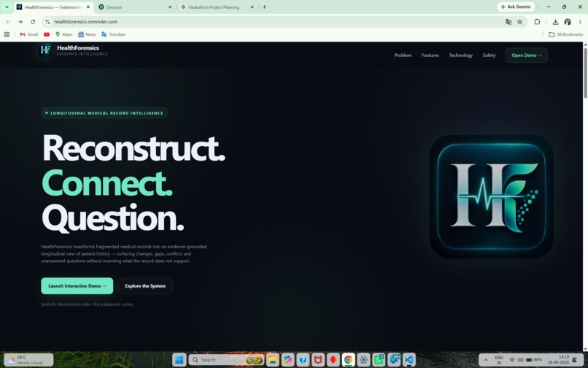
Task: Open the News bookmark
Action: click(87, 34)
